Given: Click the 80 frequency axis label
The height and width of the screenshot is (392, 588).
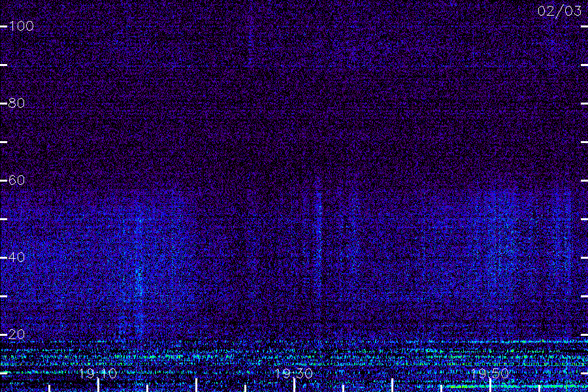Looking at the screenshot, I should (16, 103).
